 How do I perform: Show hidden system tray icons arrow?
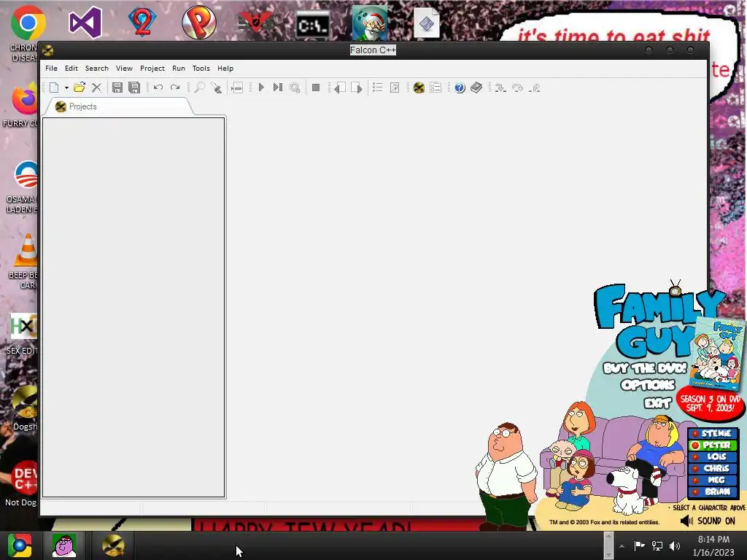pyautogui.click(x=622, y=546)
